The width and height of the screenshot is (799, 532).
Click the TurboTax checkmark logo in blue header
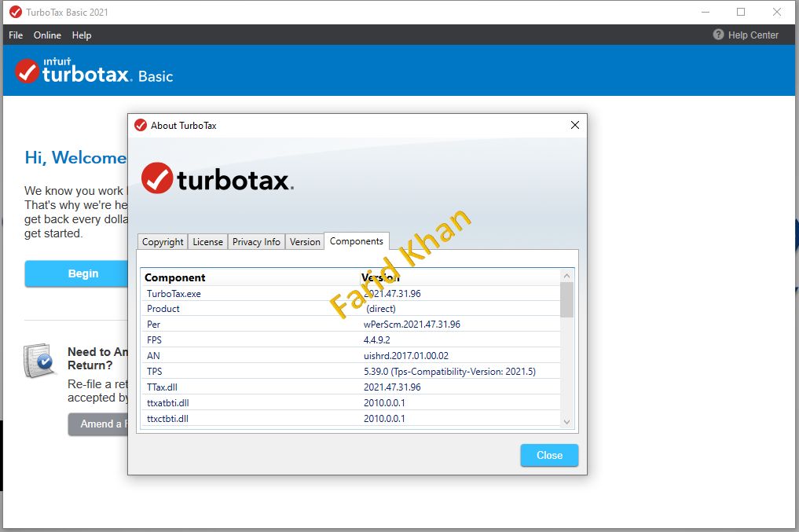tap(27, 71)
